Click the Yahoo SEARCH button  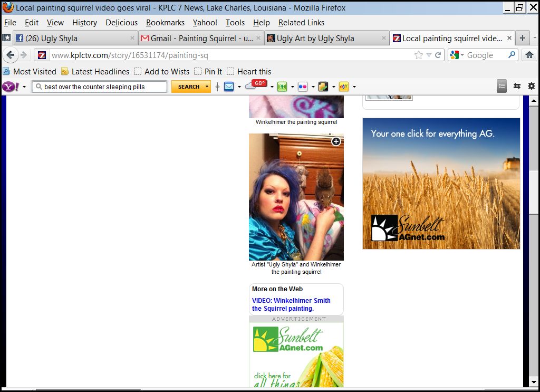[x=188, y=87]
